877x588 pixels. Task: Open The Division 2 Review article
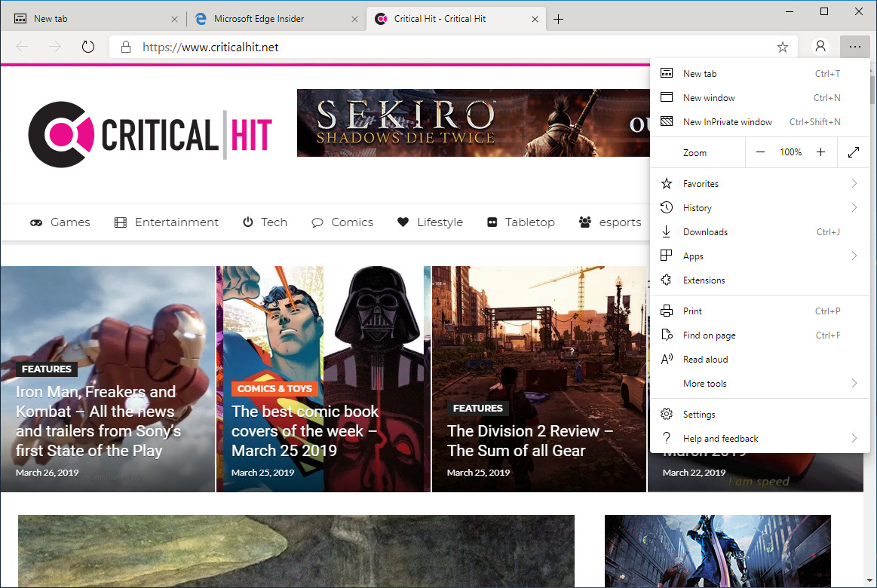[x=529, y=441]
